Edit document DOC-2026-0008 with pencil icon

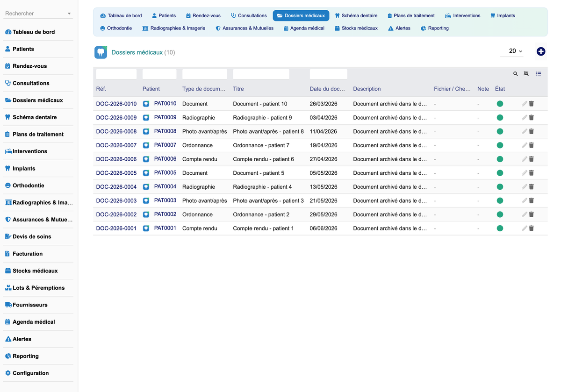coord(525,131)
